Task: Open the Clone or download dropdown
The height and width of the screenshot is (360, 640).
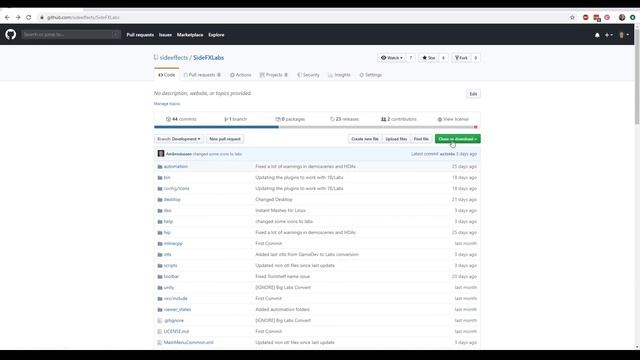Action: [458, 139]
